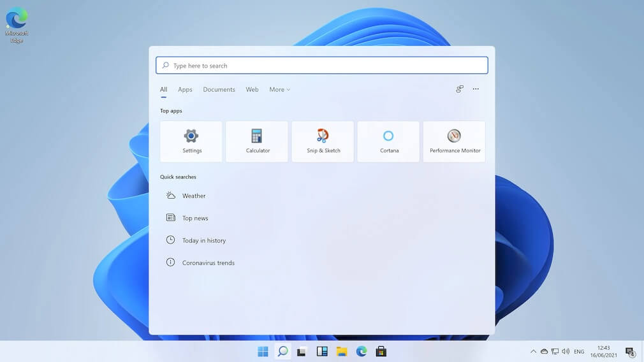This screenshot has height=362, width=644.
Task: Switch to the Apps tab
Action: (x=185, y=90)
